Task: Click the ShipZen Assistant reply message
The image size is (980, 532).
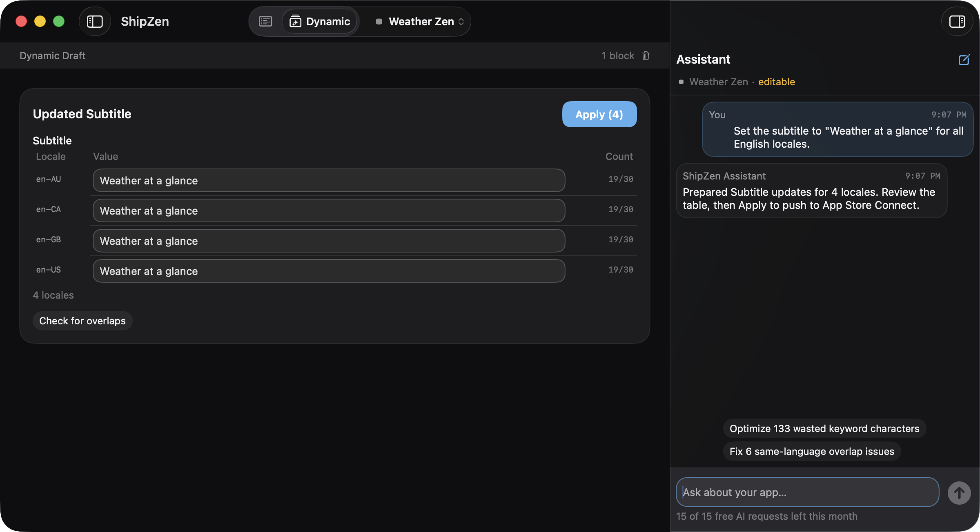Action: coord(811,191)
